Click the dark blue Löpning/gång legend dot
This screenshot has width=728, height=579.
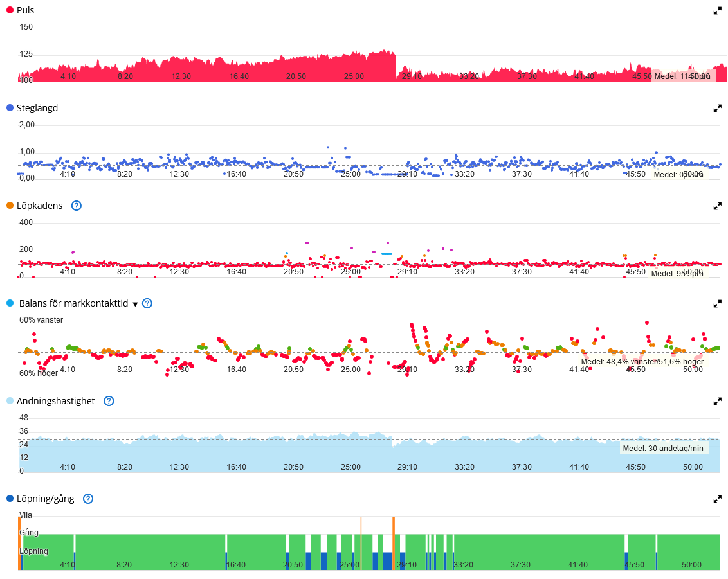tap(10, 499)
